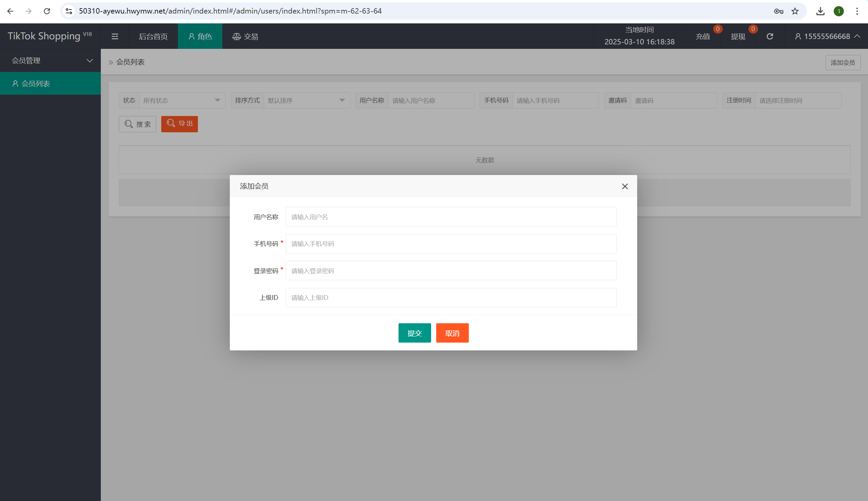Screen dimensions: 868x501
Task: Switch to the 后台首页 tab
Action: coord(153,37)
